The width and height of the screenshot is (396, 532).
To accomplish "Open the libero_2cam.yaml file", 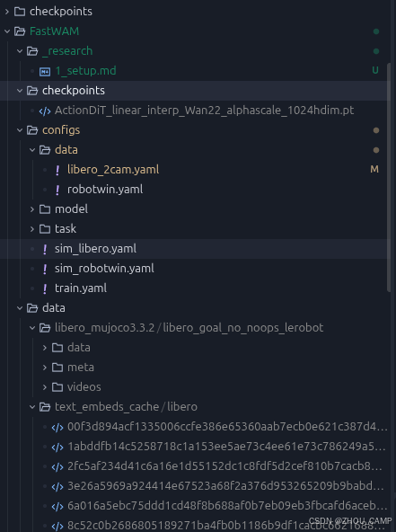I will [113, 169].
